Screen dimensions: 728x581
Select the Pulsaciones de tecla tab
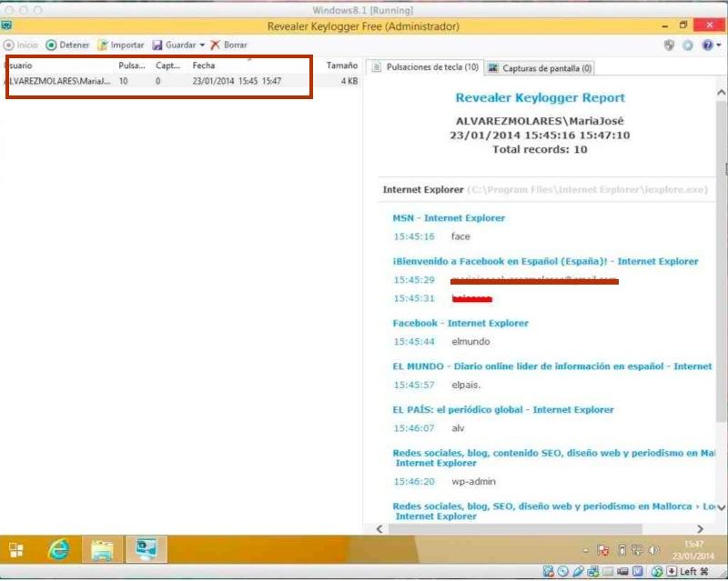[425, 67]
